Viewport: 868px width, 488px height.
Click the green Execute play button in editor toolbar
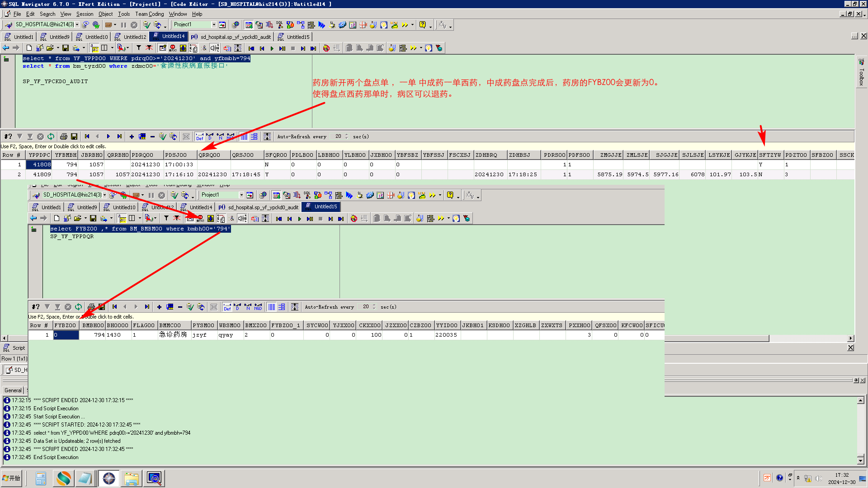tap(272, 48)
